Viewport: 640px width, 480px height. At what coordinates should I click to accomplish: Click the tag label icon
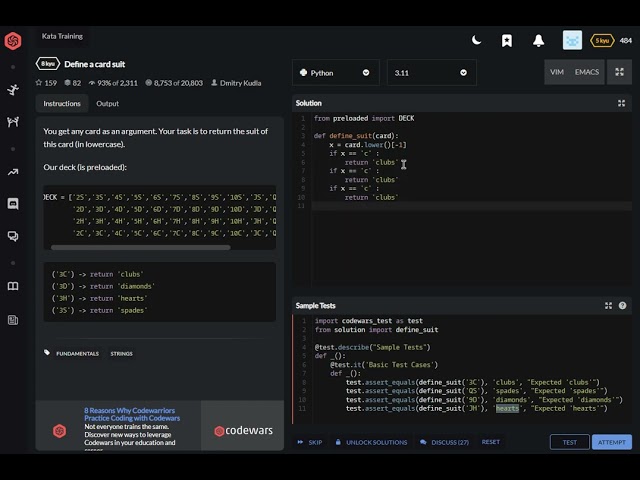pyautogui.click(x=47, y=353)
